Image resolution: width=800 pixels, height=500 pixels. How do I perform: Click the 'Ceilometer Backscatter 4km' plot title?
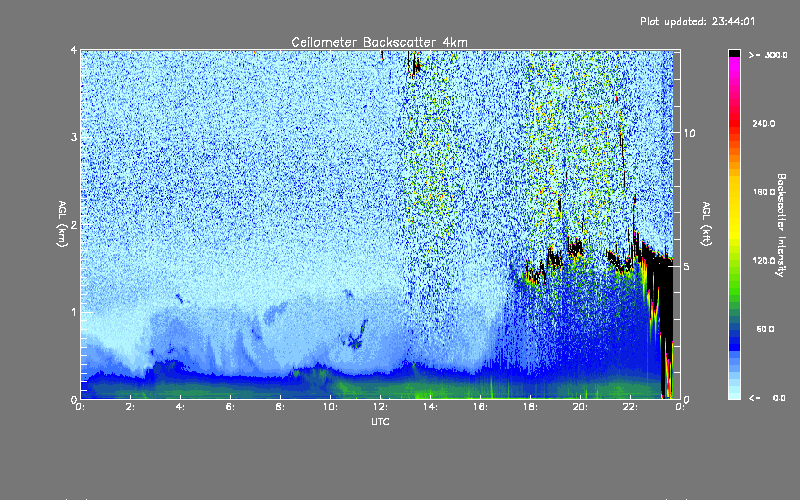tap(379, 42)
